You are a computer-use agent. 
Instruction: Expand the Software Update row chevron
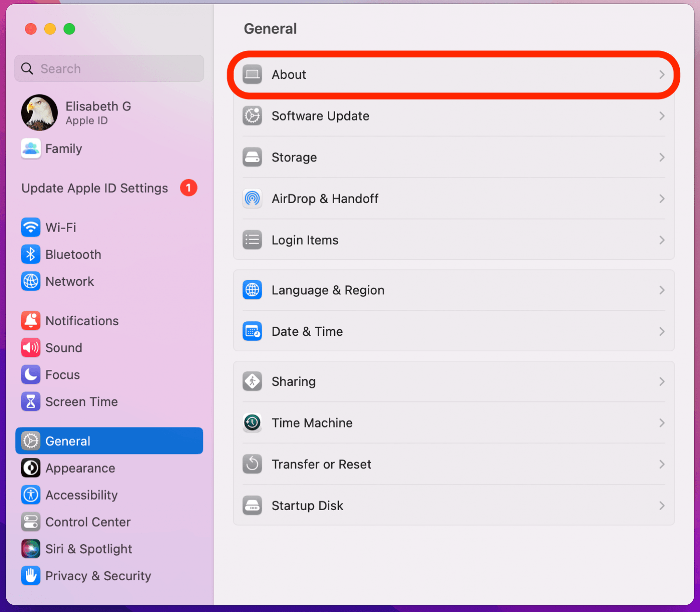[662, 116]
